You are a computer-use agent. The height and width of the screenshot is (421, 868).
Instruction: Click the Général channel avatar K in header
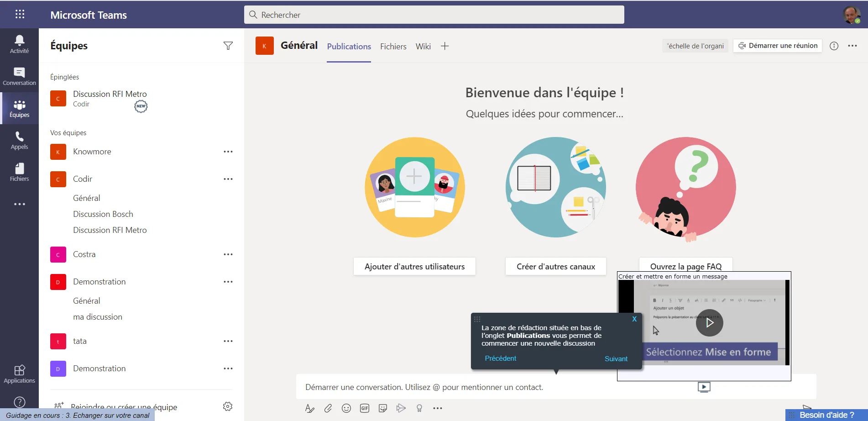[265, 46]
